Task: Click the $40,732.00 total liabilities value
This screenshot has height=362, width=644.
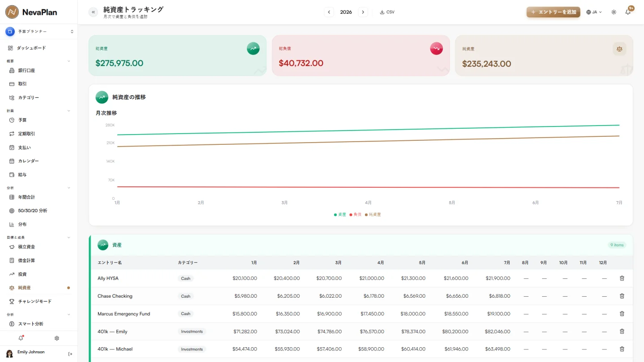Action: [301, 63]
